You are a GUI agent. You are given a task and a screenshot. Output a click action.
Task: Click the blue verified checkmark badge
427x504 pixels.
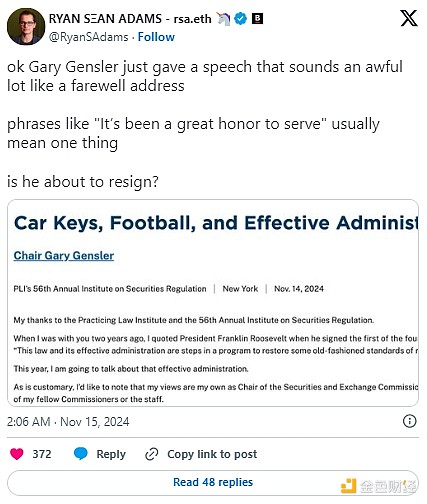[241, 19]
